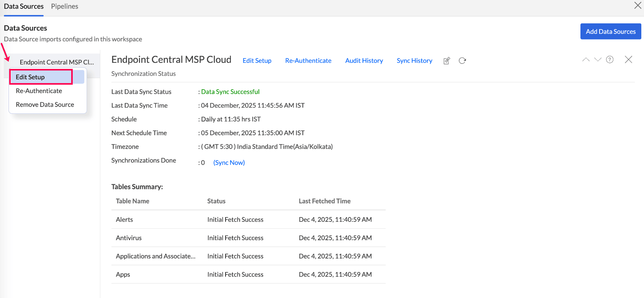Select Remove Data Source menu option
The width and height of the screenshot is (644, 298).
(45, 105)
